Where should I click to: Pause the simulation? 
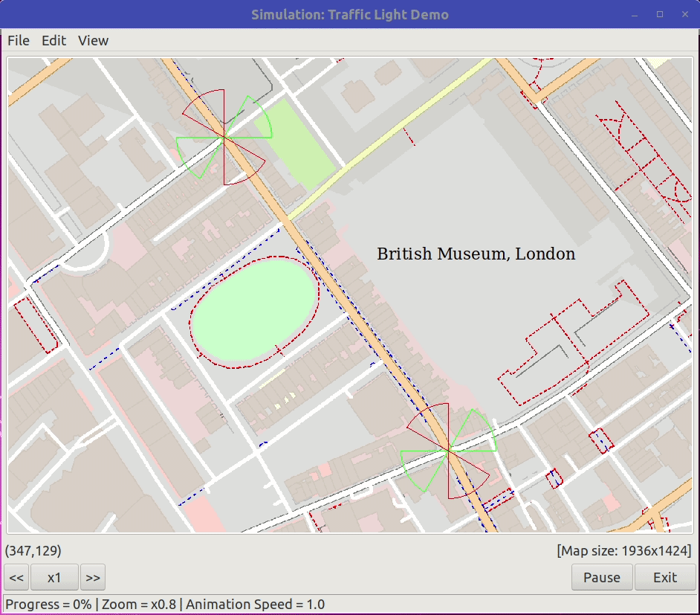pos(602,577)
